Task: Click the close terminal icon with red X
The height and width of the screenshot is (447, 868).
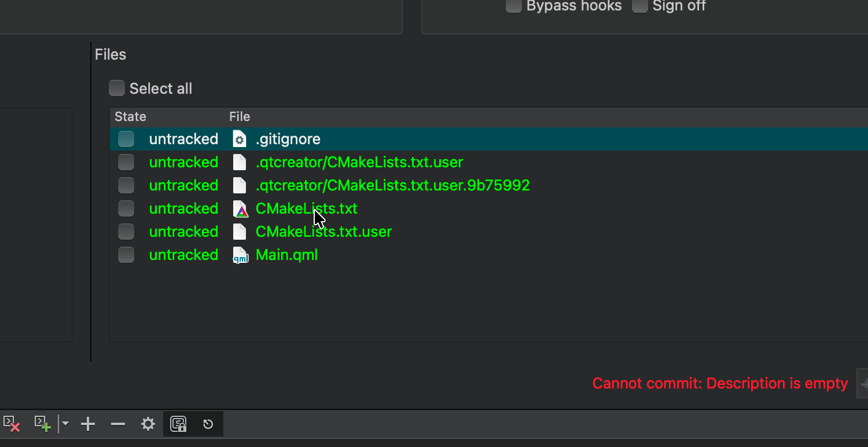Action: (x=12, y=424)
